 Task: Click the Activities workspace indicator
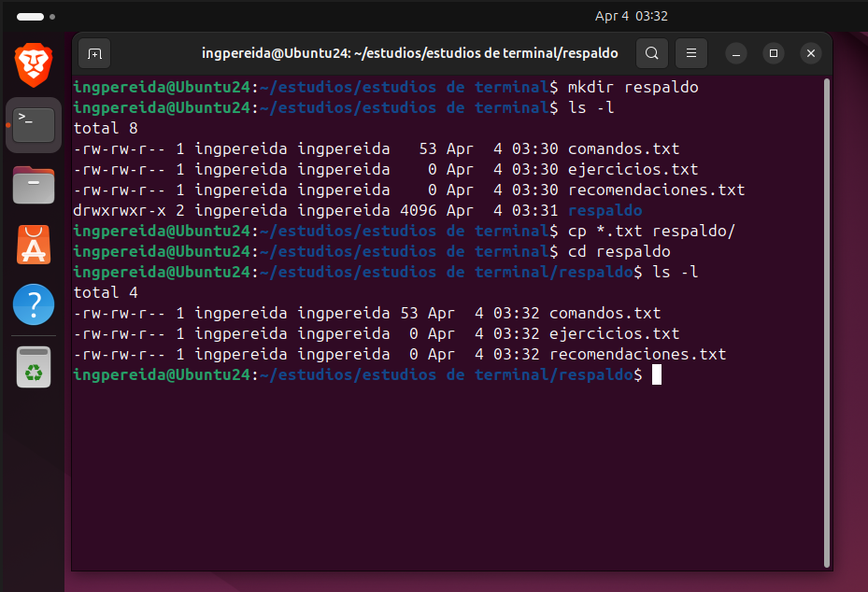coord(36,17)
